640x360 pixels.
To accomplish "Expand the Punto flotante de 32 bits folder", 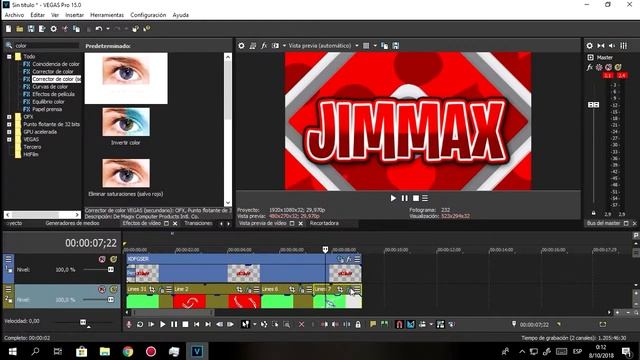I will coord(9,124).
